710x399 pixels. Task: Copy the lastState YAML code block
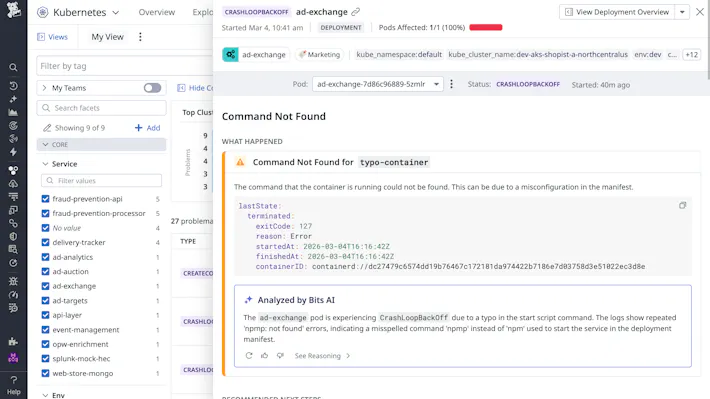pos(682,206)
